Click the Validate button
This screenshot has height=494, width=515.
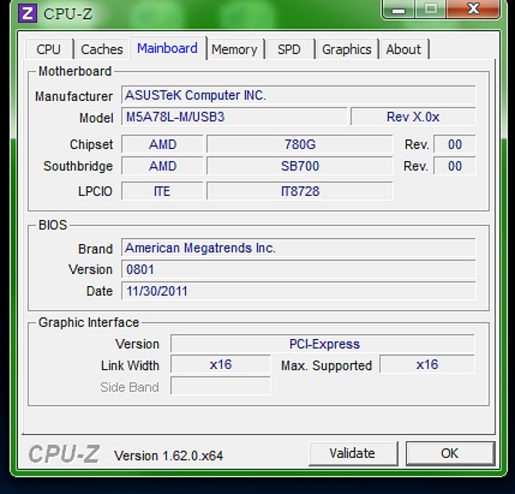tap(353, 453)
